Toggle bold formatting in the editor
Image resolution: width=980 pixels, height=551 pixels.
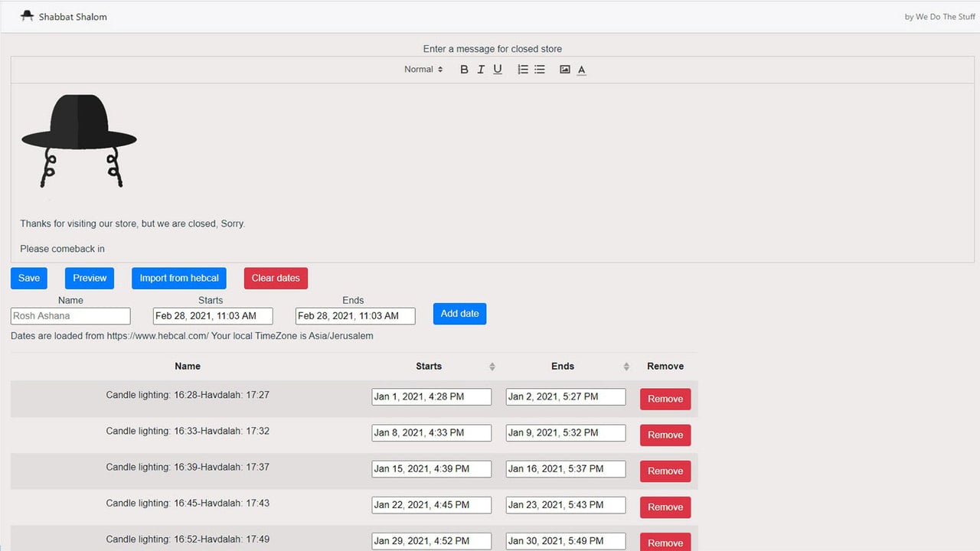464,70
